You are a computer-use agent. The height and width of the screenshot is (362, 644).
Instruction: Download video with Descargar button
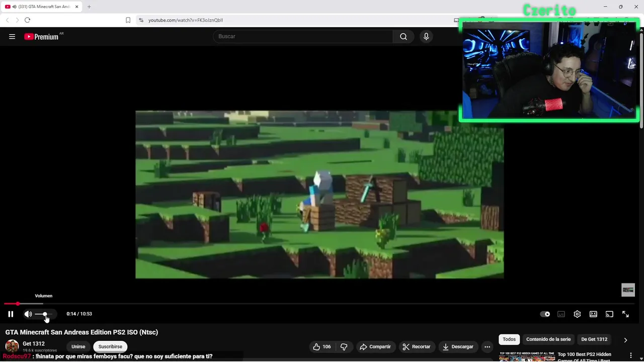coord(458,346)
